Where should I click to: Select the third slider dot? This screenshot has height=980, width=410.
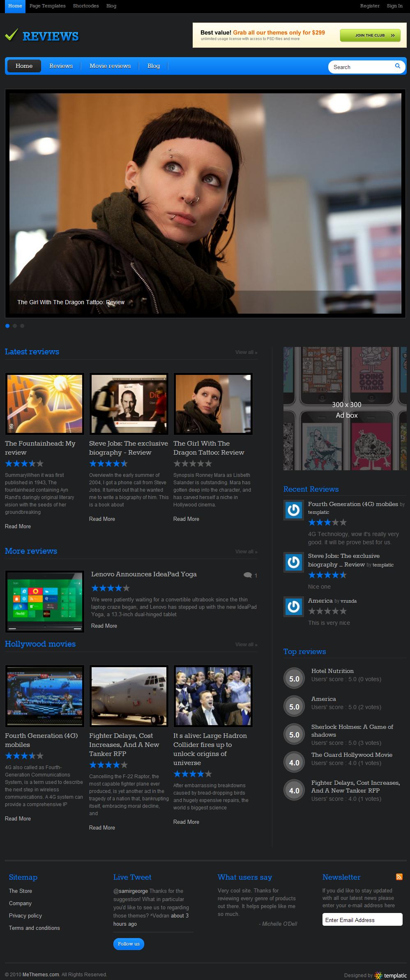(22, 326)
